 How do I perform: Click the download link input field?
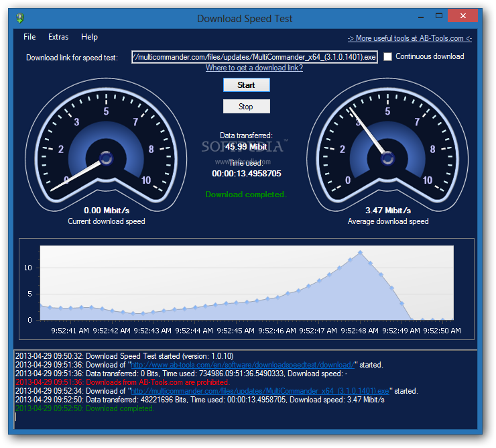[x=254, y=57]
